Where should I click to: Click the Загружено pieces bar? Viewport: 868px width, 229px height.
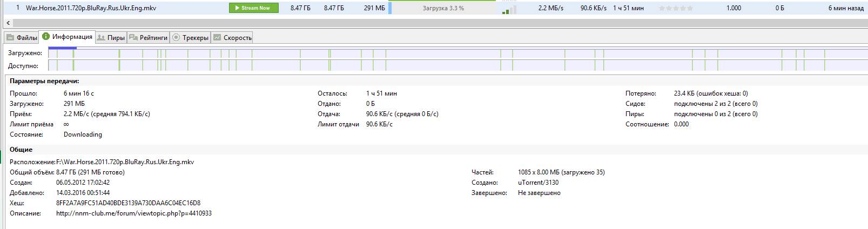point(456,53)
